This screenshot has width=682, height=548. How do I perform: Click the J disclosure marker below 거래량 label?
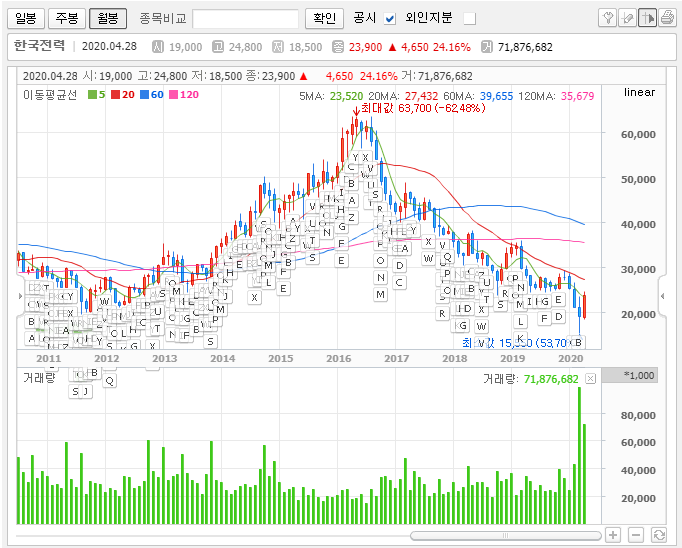86,392
